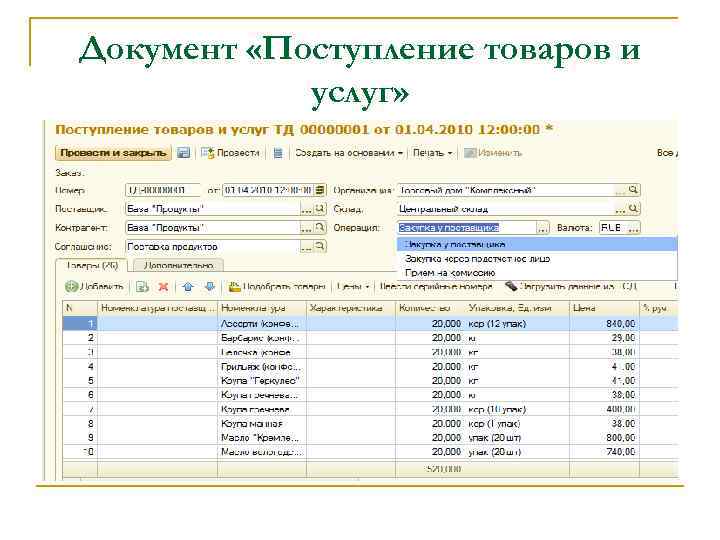Click the 'Цена' column header
720x540 pixels.
pyautogui.click(x=604, y=308)
